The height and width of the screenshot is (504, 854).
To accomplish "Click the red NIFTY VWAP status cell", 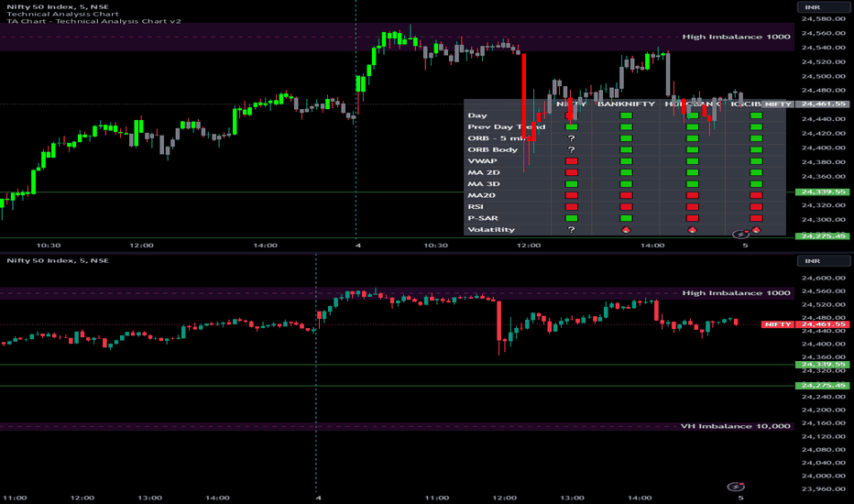I will tap(572, 161).
